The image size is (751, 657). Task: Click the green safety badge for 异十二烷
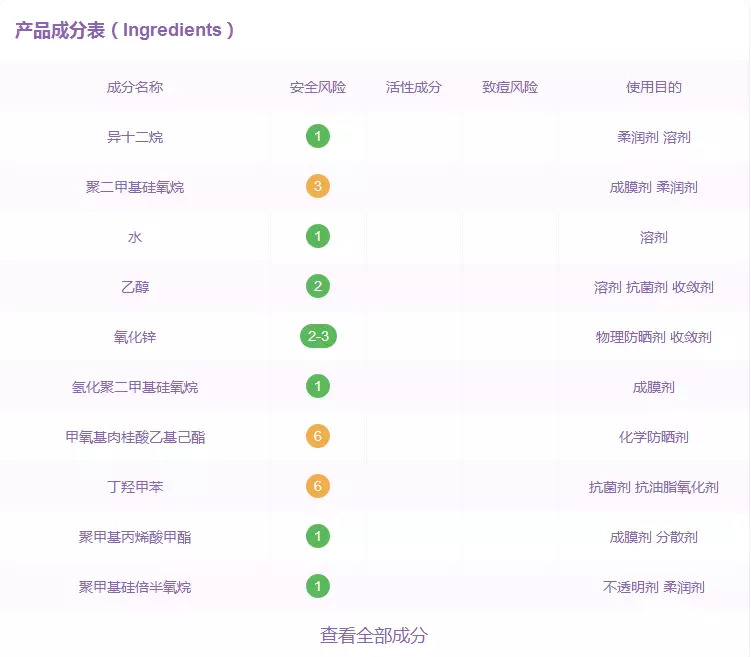(318, 136)
